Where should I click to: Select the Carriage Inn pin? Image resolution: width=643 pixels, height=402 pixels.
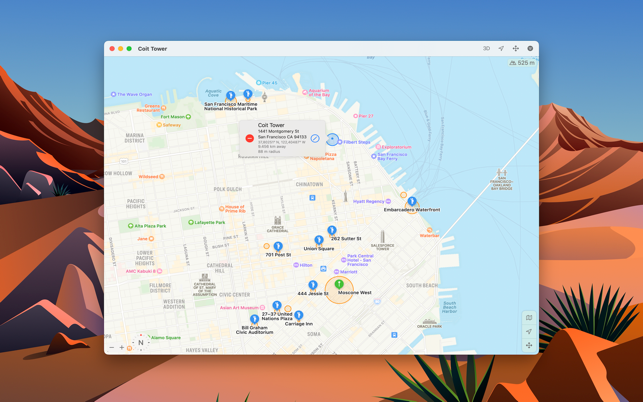[x=299, y=315]
